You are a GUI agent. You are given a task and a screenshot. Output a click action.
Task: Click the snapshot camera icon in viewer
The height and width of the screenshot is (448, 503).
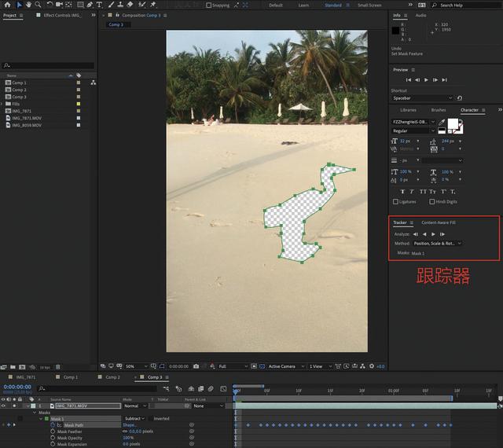[196, 366]
